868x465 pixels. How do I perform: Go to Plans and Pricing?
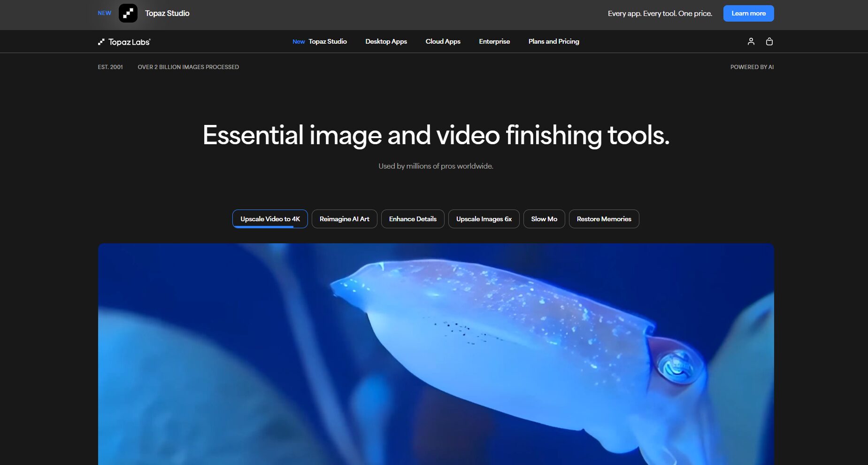(x=553, y=41)
